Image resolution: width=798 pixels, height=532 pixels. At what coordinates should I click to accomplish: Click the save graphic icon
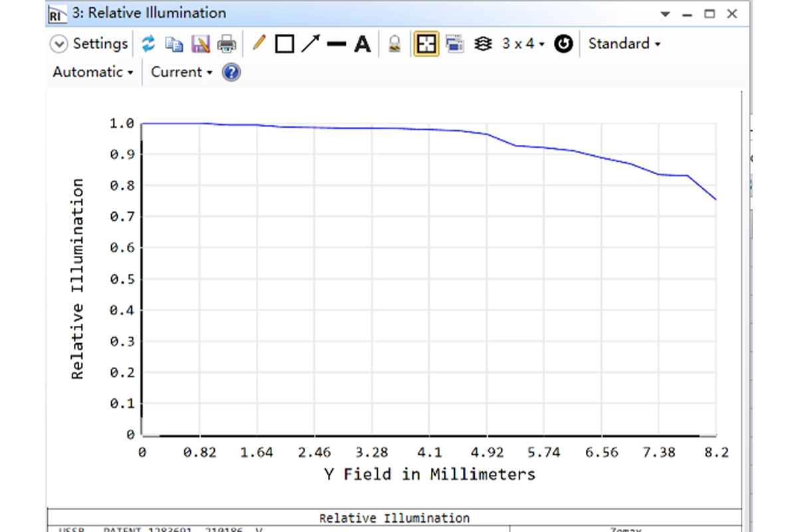200,45
